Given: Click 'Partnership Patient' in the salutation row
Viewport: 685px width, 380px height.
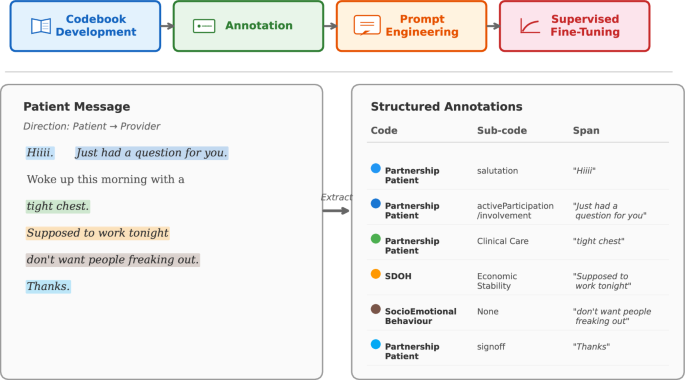Looking at the screenshot, I should coord(412,175).
